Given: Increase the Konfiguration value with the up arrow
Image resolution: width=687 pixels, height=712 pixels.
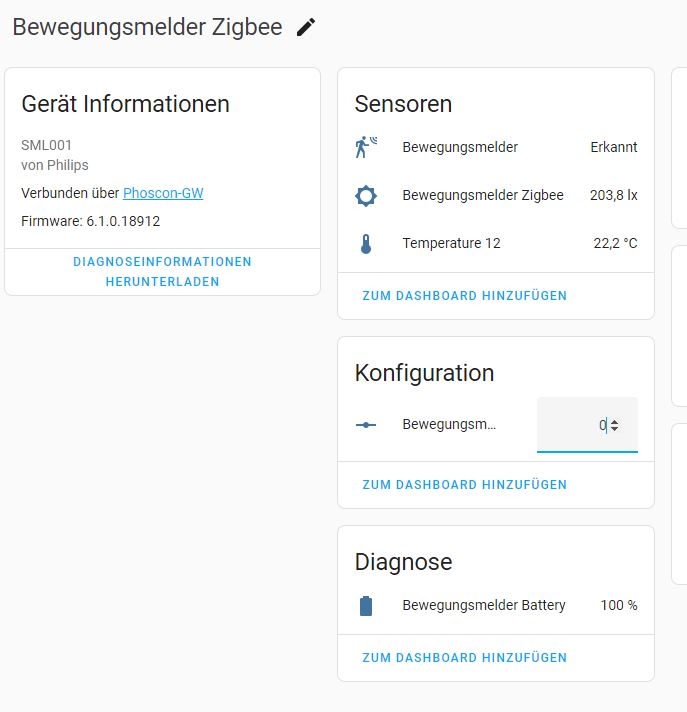Looking at the screenshot, I should (x=614, y=421).
